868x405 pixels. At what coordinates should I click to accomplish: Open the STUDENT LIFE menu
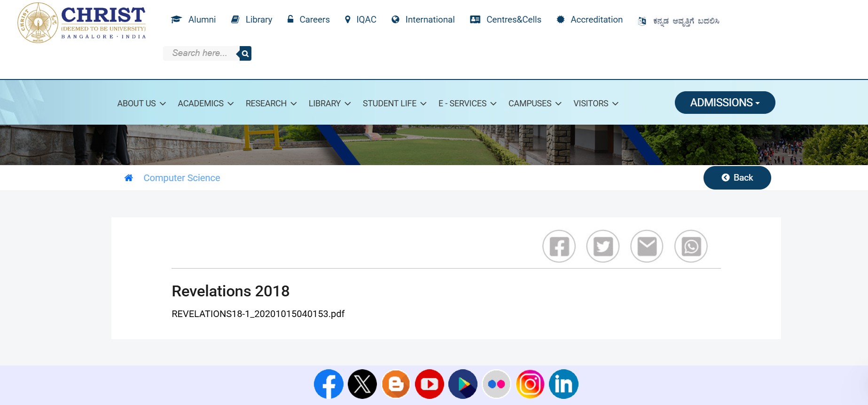[394, 103]
